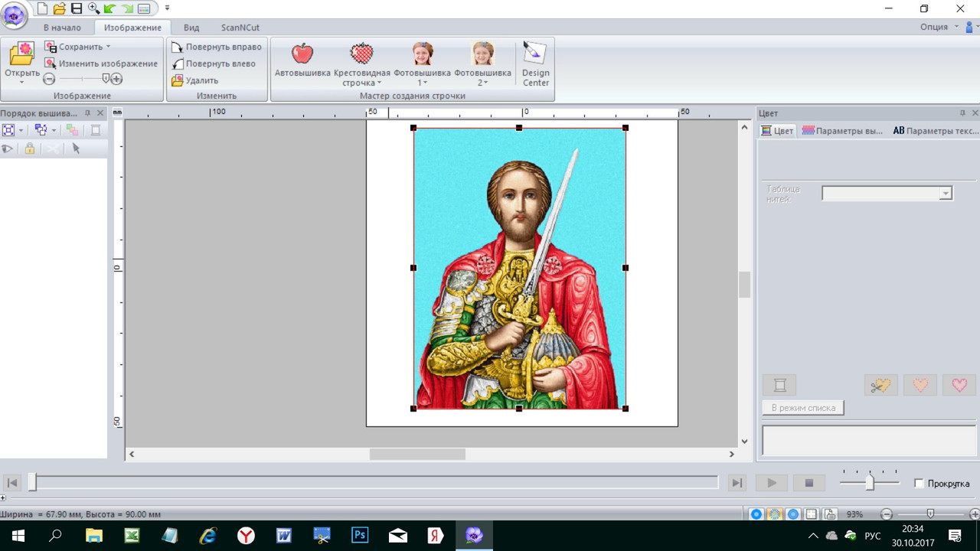
Task: Select the Изображение ribbon tab
Action: click(x=132, y=28)
